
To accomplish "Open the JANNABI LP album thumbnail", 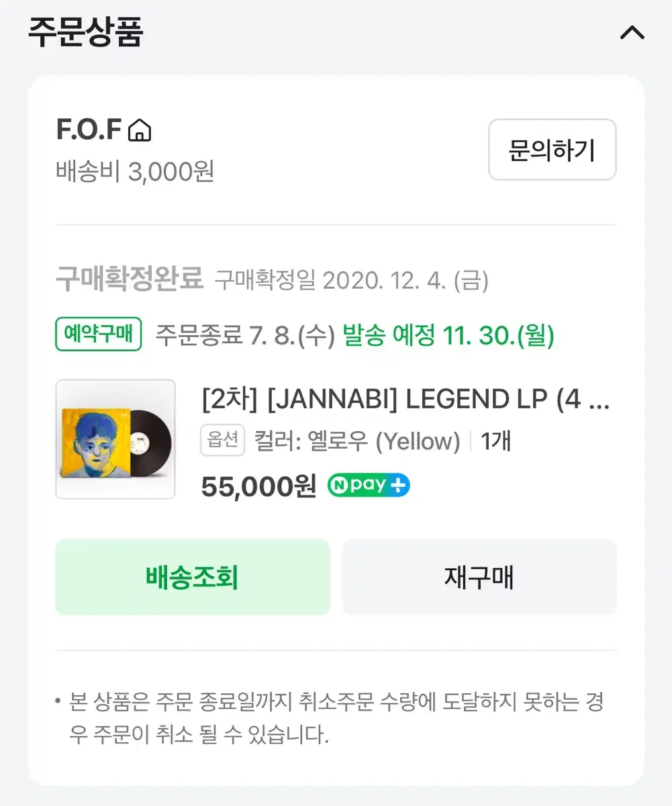I will pos(115,439).
